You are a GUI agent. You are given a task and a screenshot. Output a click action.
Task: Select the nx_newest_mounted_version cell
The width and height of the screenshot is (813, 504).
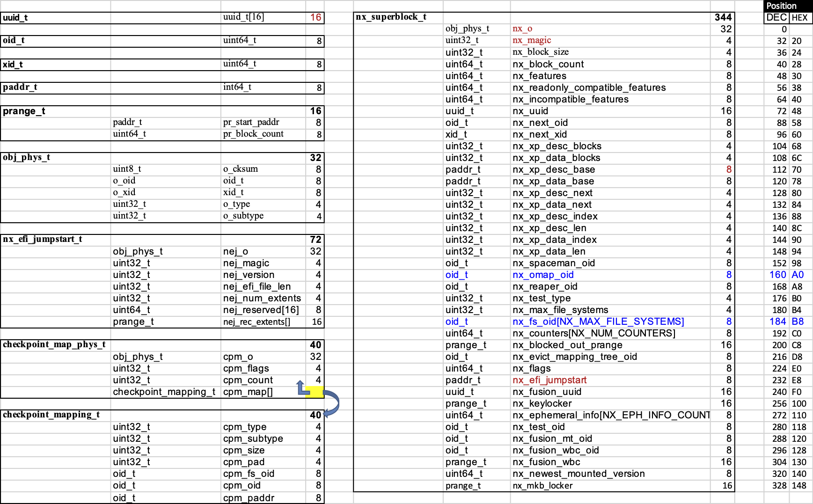[x=610, y=474]
